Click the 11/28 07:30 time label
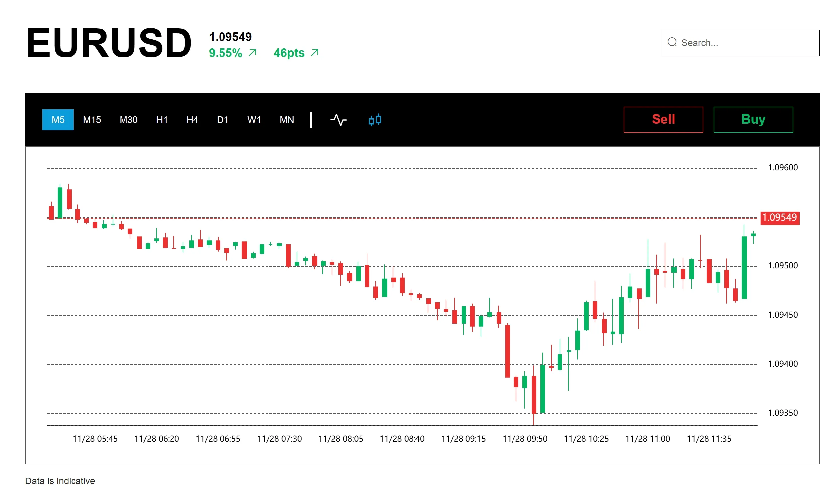The width and height of the screenshot is (831, 504). click(279, 439)
